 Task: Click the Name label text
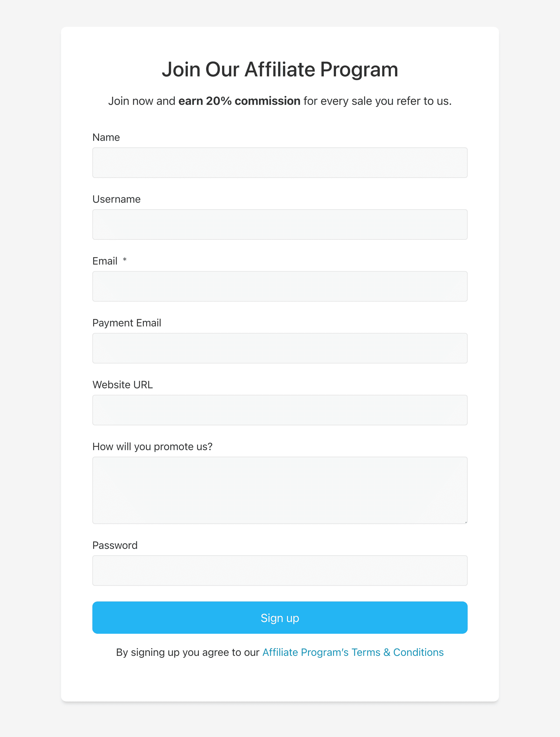point(106,137)
